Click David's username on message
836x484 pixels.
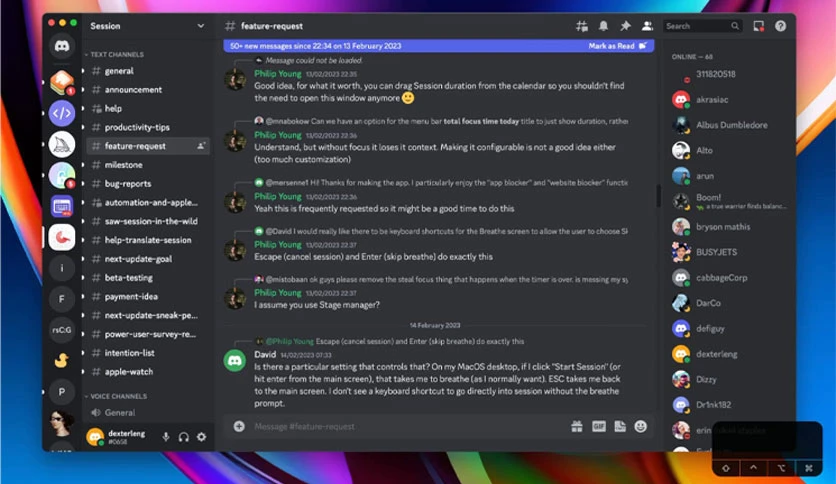click(x=265, y=354)
